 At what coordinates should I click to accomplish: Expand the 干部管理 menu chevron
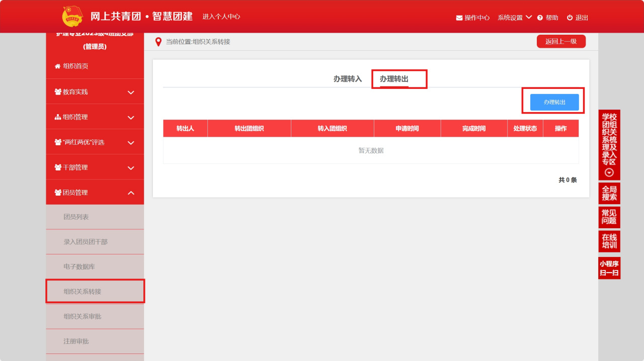131,168
